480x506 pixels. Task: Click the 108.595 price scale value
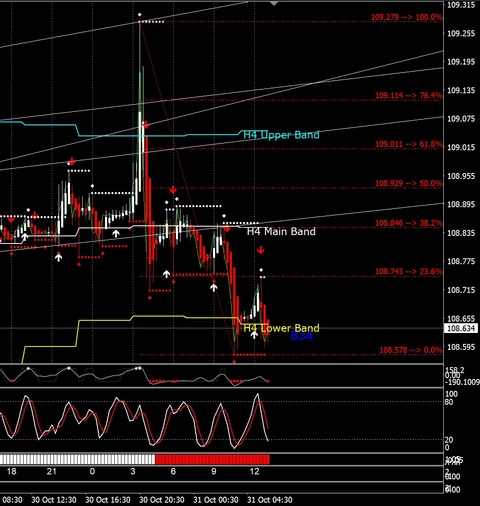[461, 347]
